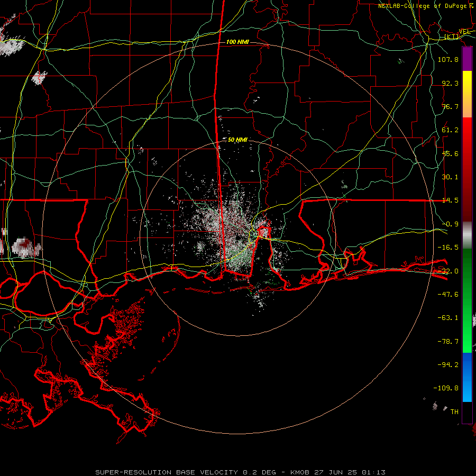The image size is (476, 476).
Task: Click the [KT] units label
Action: click(x=452, y=36)
